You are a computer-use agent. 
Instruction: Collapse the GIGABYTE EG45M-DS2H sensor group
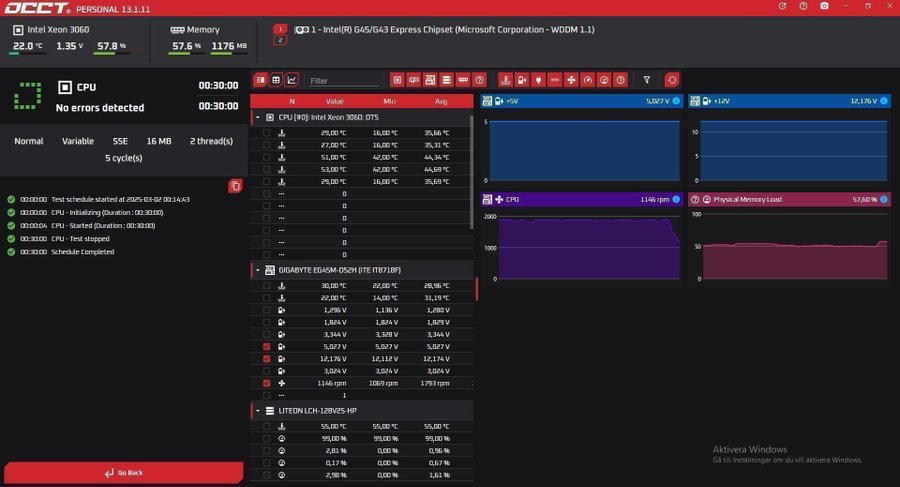pyautogui.click(x=257, y=270)
